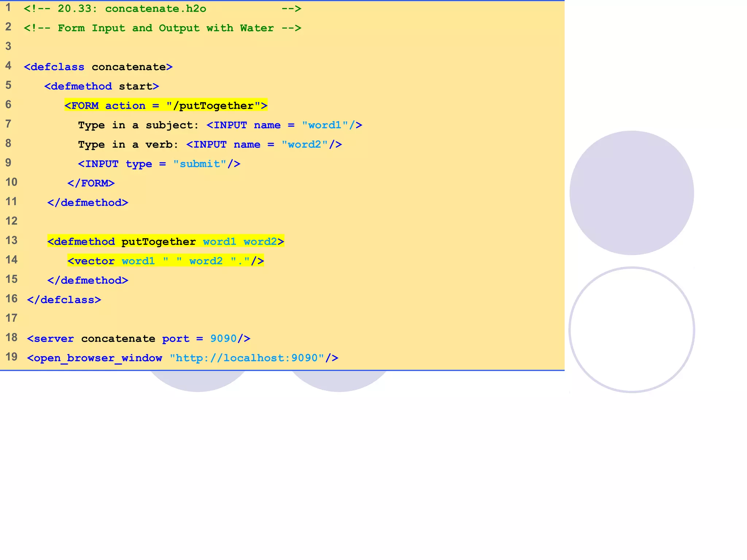Click the outlined white circle on right
Screen dimensions: 747x560
pyautogui.click(x=631, y=330)
